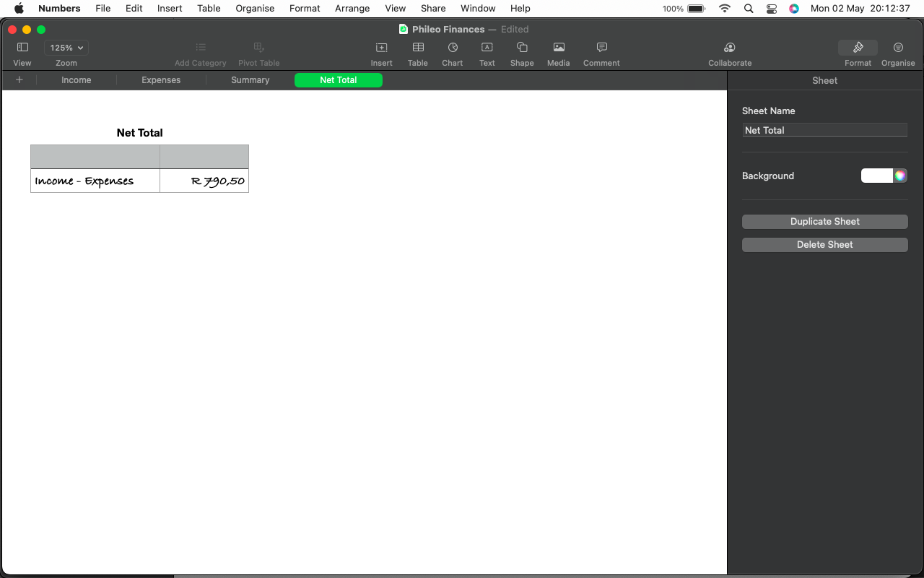Open the Numbers app menu
924x578 pixels.
coord(59,9)
